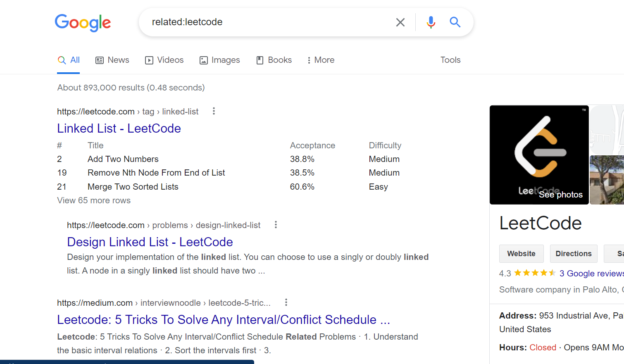Click the Easy difficulty cell
Screen dimensions: 624x364
(x=378, y=187)
